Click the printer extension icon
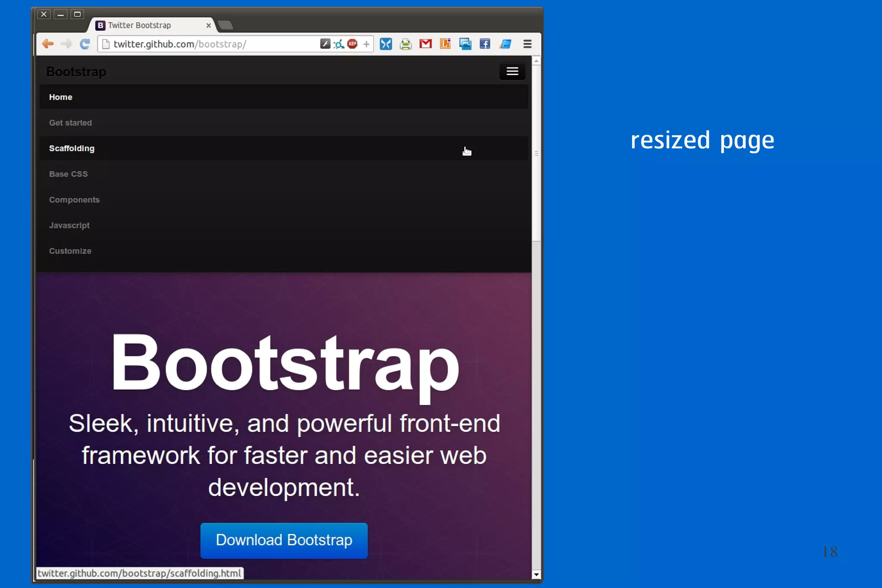 pyautogui.click(x=405, y=44)
